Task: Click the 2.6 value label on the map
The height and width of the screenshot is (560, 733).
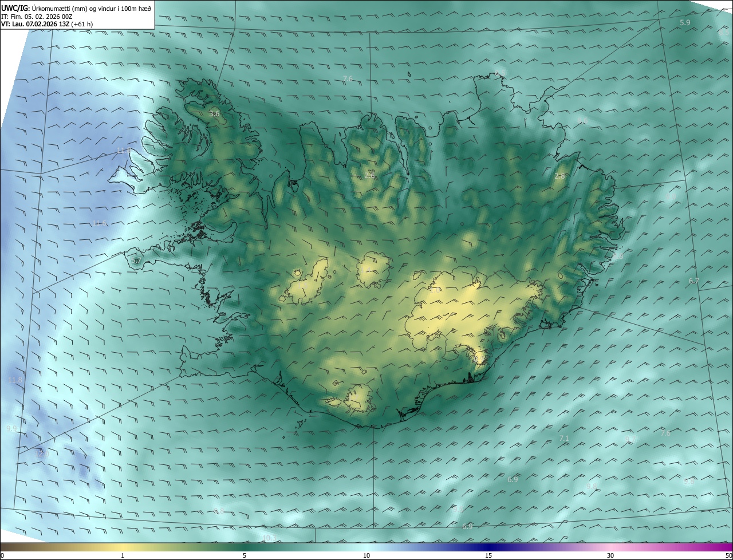Action: (x=370, y=176)
